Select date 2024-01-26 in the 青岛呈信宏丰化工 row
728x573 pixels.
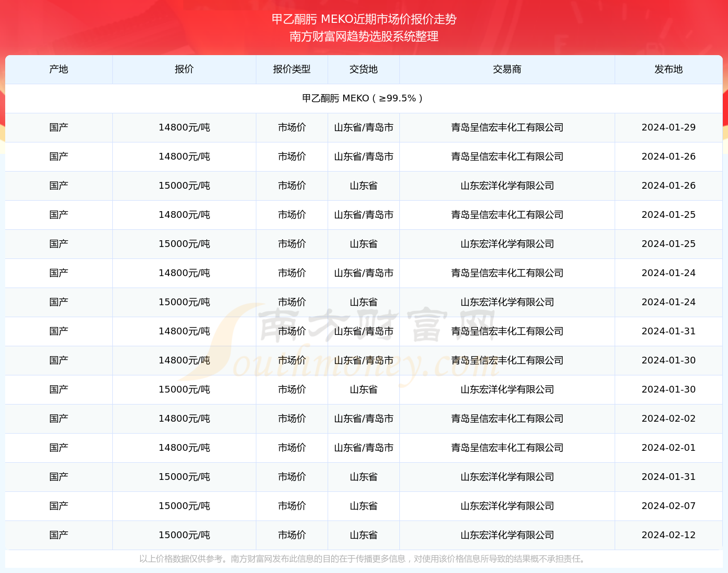[x=668, y=157]
